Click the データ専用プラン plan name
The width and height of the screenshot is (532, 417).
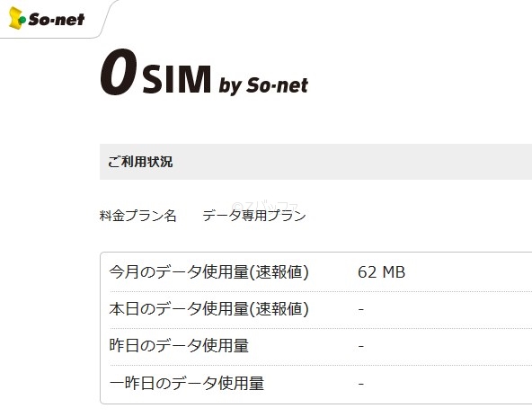(x=254, y=216)
